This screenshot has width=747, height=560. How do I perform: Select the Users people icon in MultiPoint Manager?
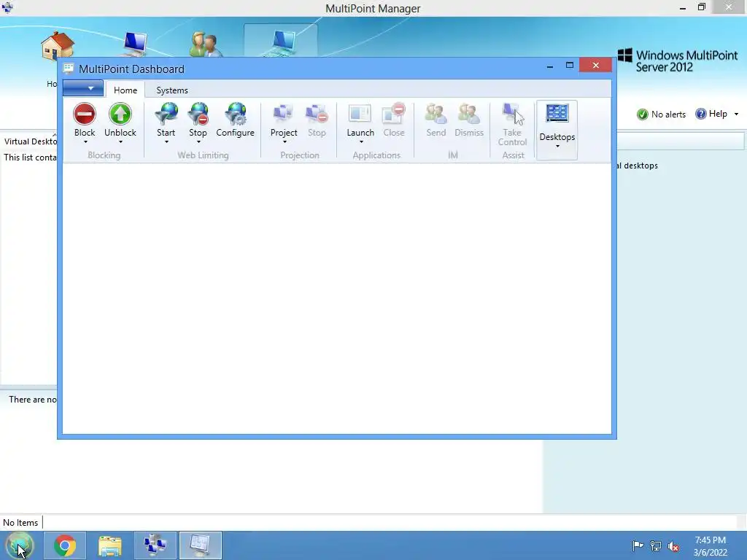tap(206, 44)
